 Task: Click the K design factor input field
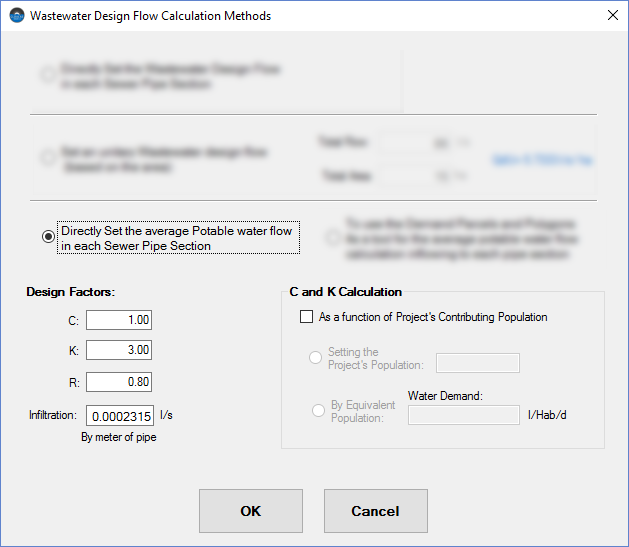119,350
